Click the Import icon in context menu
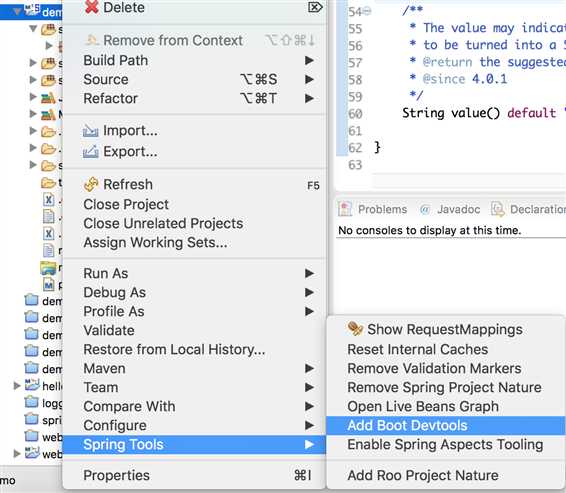This screenshot has width=566, height=493. (x=90, y=131)
